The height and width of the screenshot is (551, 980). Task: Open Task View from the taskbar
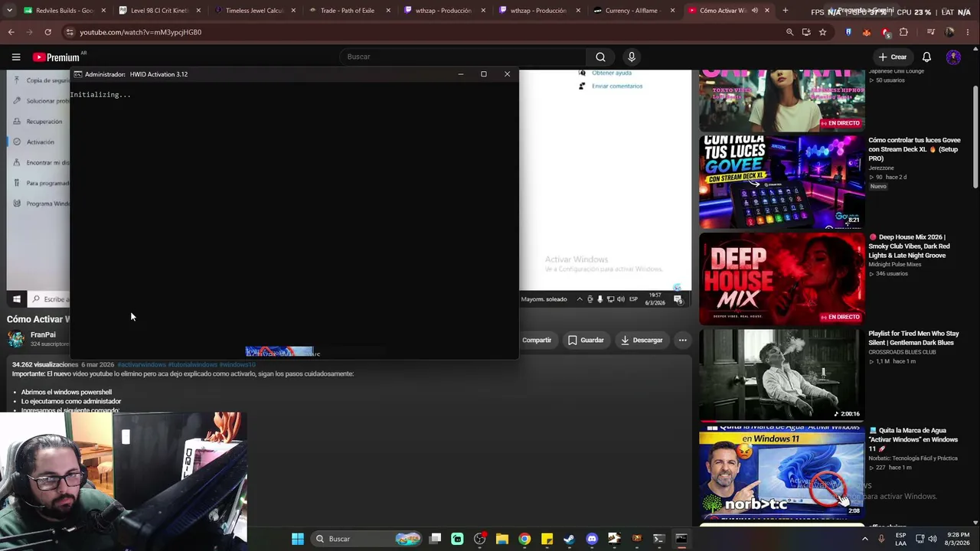tap(435, 539)
